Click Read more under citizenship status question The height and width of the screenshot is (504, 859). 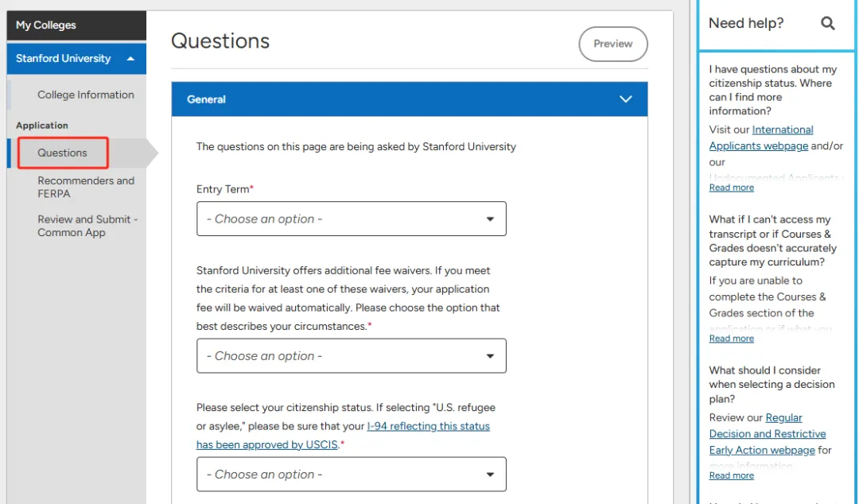point(732,188)
